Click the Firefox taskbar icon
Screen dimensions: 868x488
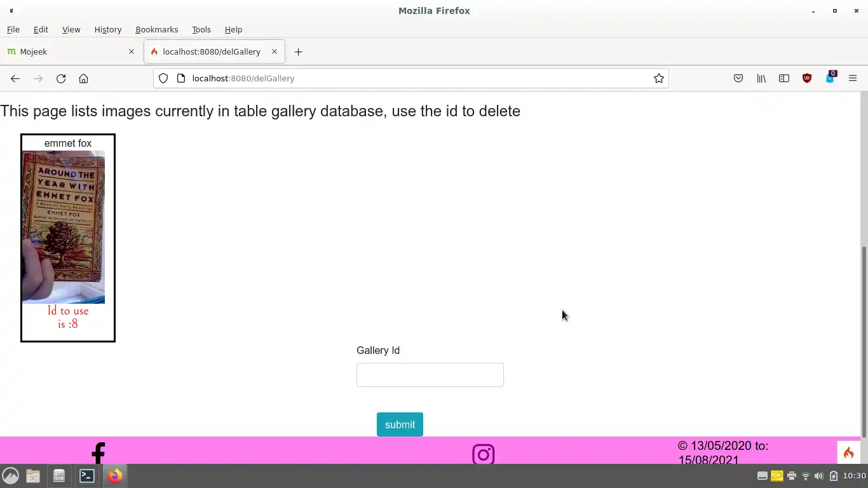[x=115, y=475]
